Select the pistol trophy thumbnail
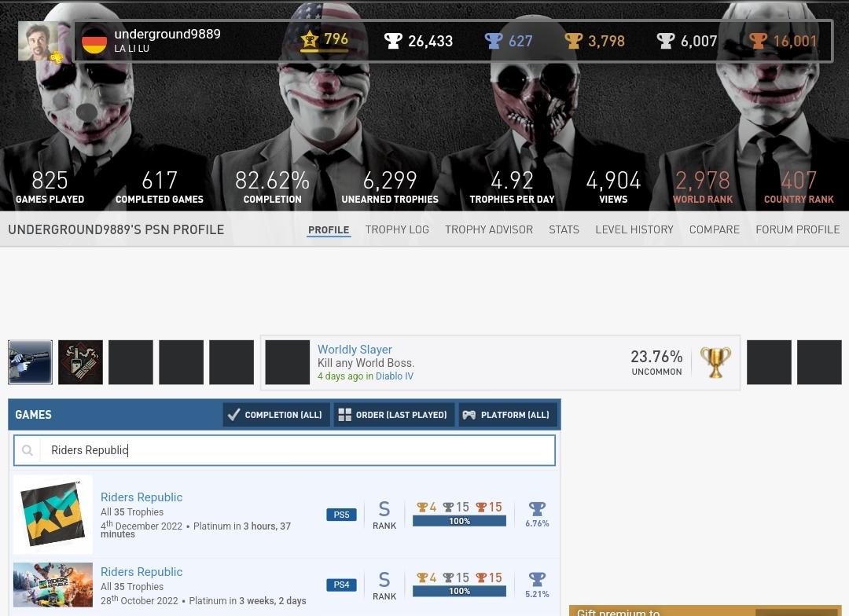The height and width of the screenshot is (616, 849). 31,362
